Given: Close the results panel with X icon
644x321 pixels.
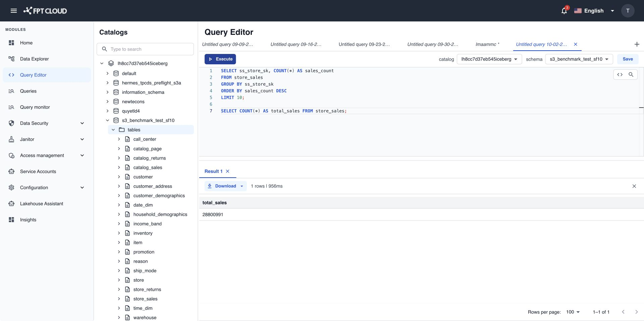Looking at the screenshot, I should tap(634, 186).
